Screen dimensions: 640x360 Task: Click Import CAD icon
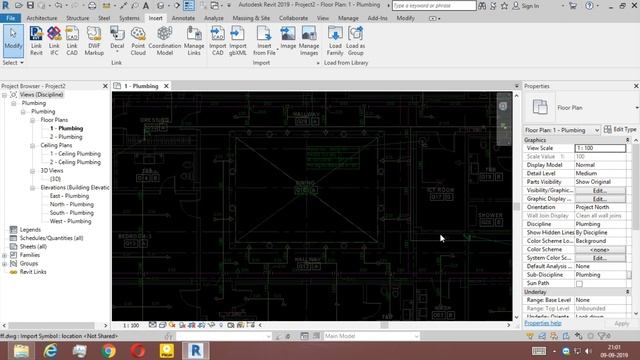[x=218, y=40]
